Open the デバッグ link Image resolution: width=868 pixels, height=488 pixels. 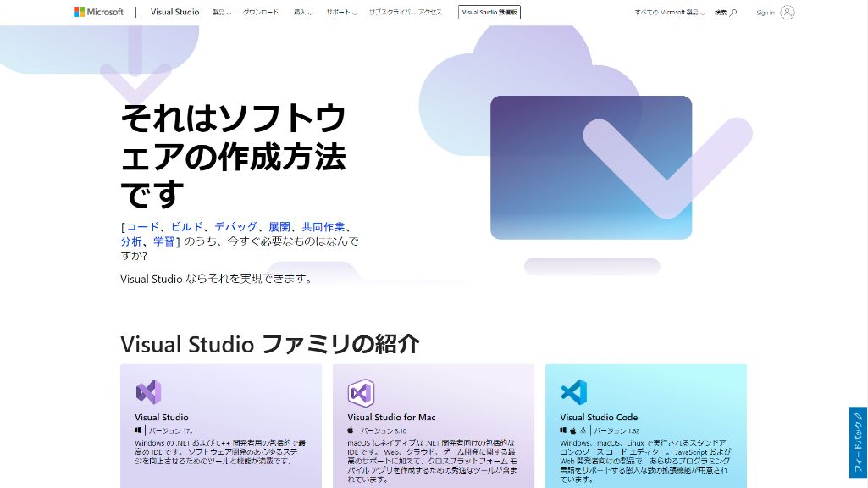pos(235,227)
